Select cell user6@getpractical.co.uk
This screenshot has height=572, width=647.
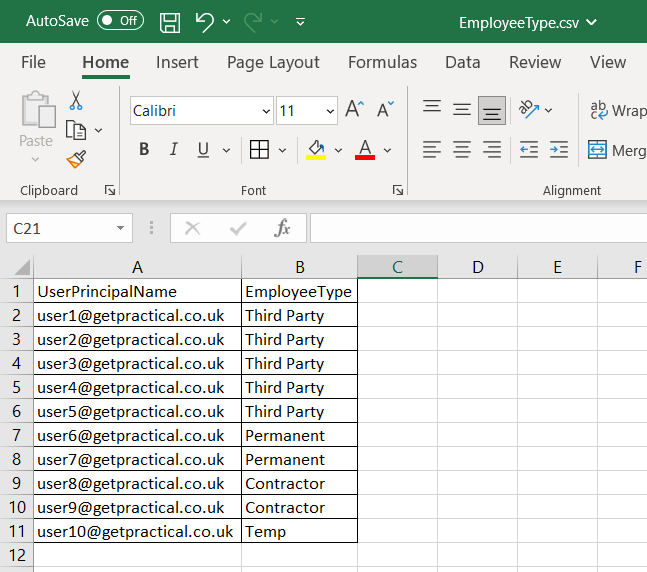[x=137, y=435]
